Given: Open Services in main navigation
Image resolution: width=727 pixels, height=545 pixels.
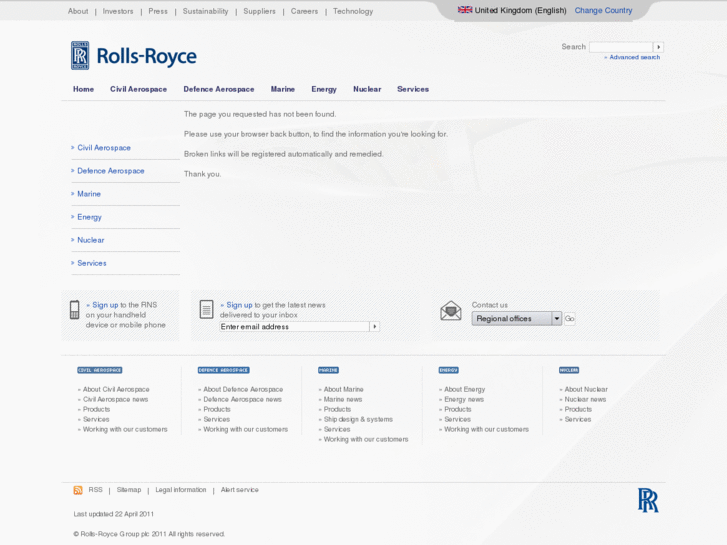Looking at the screenshot, I should pyautogui.click(x=413, y=89).
